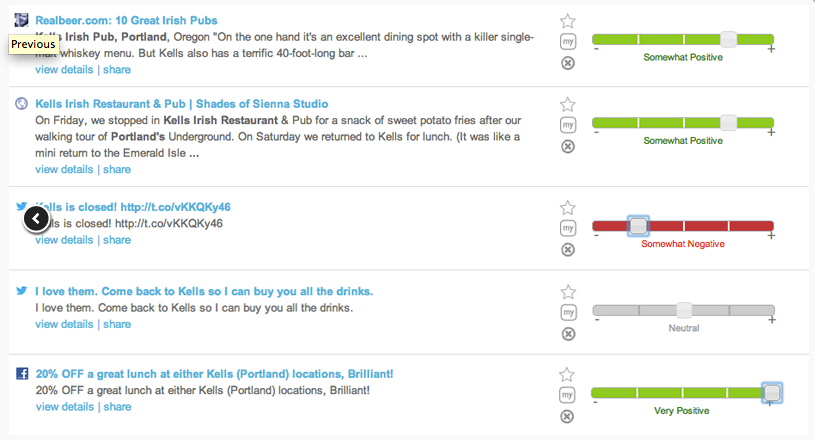
Task: View details of Shades of Sienna result
Action: click(64, 170)
